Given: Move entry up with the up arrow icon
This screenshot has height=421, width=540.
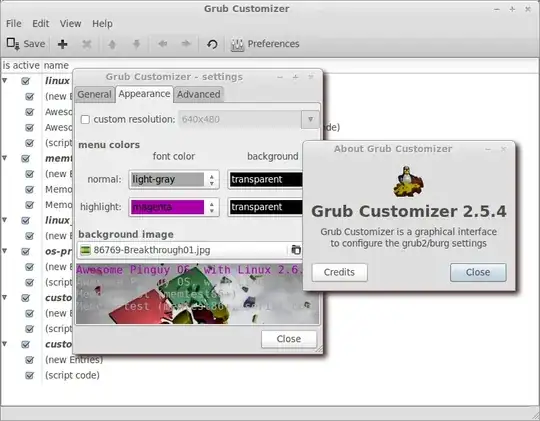Looking at the screenshot, I should 112,44.
